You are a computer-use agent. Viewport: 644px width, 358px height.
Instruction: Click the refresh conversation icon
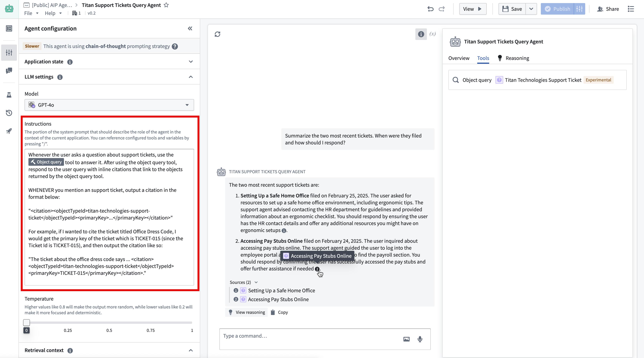coord(217,34)
